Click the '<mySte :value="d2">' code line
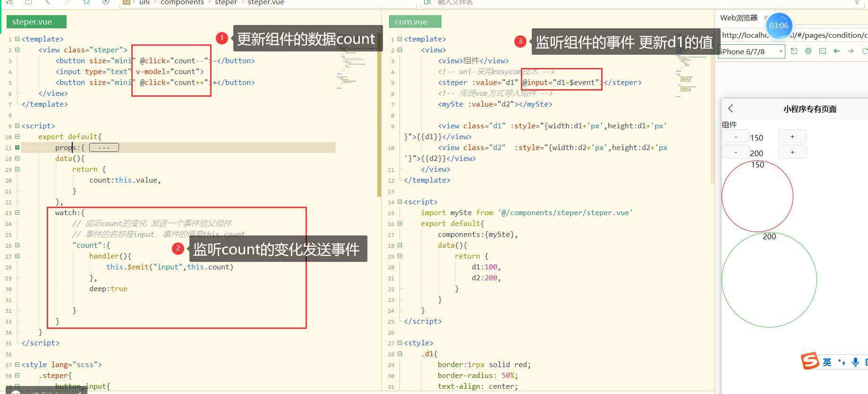Screen dimensions: 868x394 click(495, 104)
